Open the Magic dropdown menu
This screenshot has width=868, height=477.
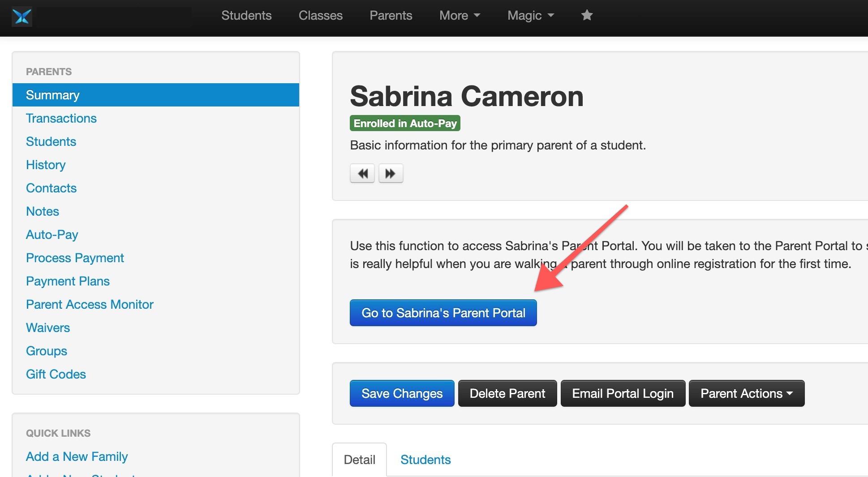[530, 16]
